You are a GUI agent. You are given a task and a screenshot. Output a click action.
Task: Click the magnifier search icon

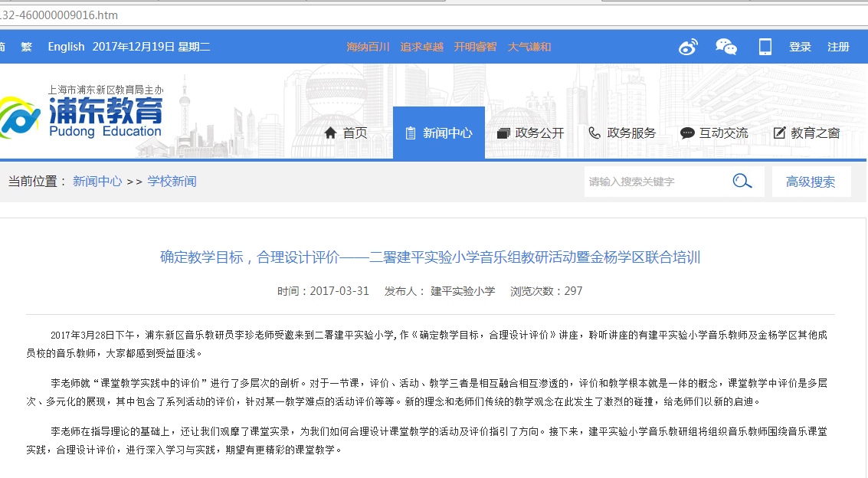[x=742, y=181]
